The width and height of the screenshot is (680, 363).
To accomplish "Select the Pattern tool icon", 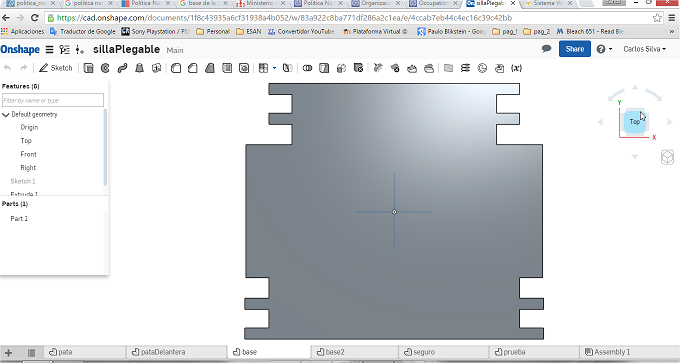I will [263, 68].
